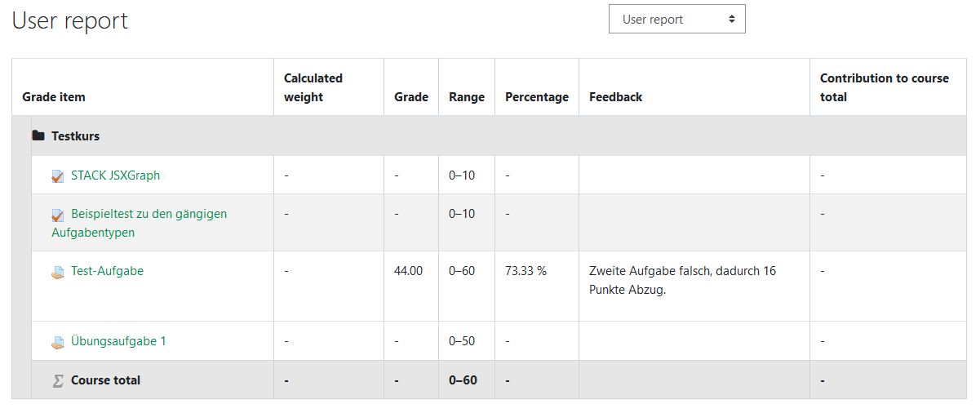Click the Testkurs folder icon

[38, 136]
